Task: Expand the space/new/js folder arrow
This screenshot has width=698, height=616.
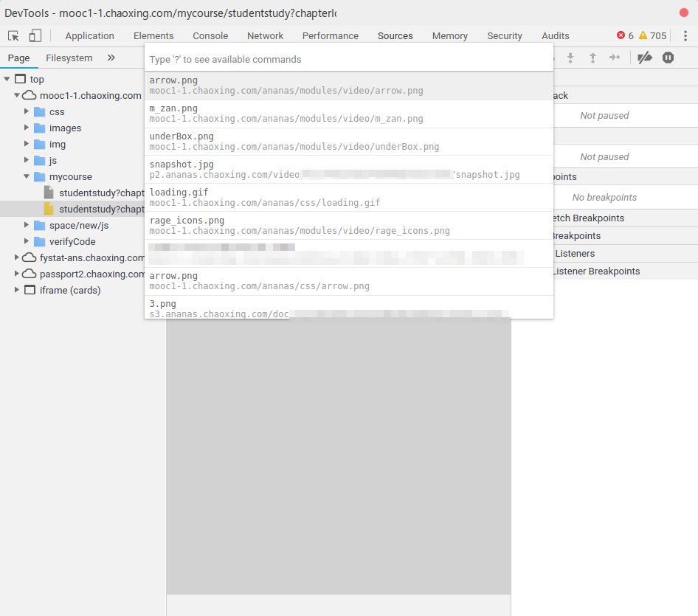Action: [x=27, y=225]
